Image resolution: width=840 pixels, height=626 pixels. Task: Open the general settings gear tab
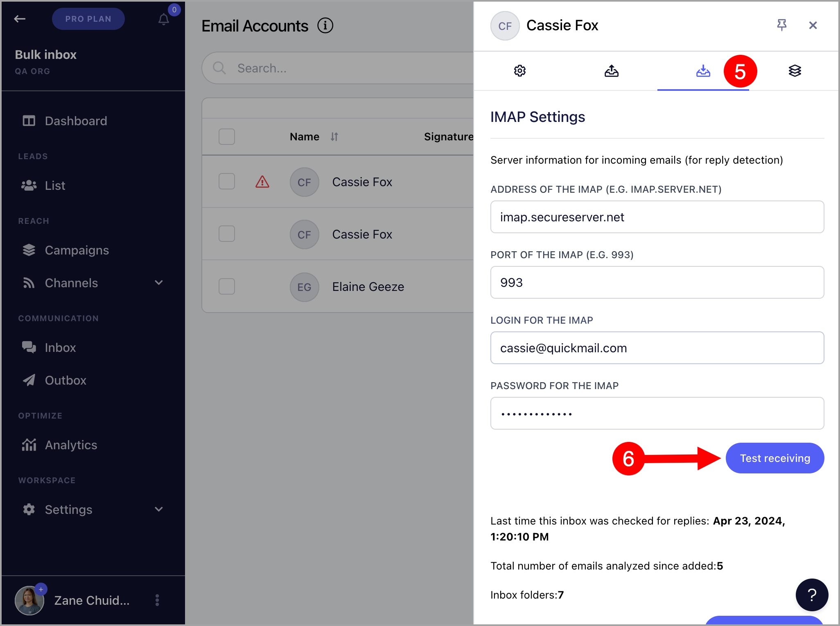point(520,71)
